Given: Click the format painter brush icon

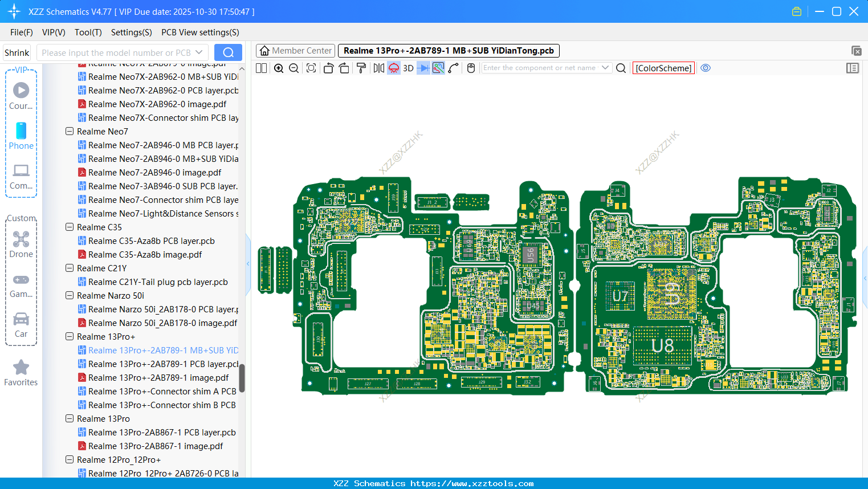Looking at the screenshot, I should (x=361, y=68).
